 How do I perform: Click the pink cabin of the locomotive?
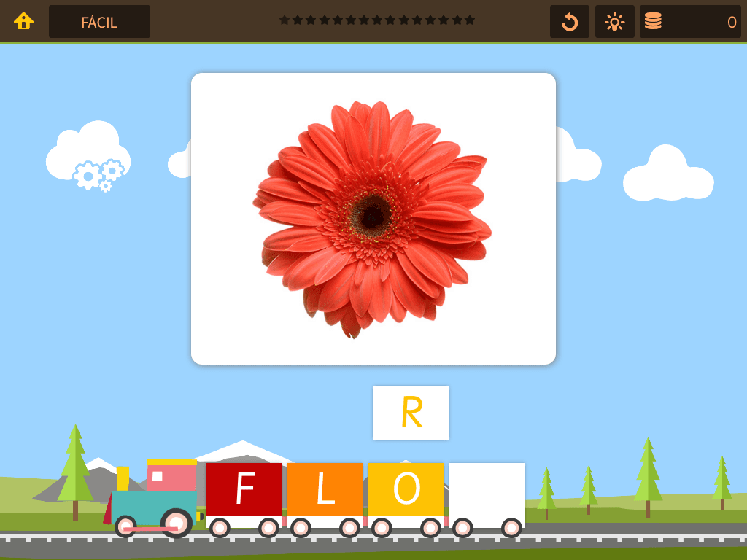coord(171,476)
